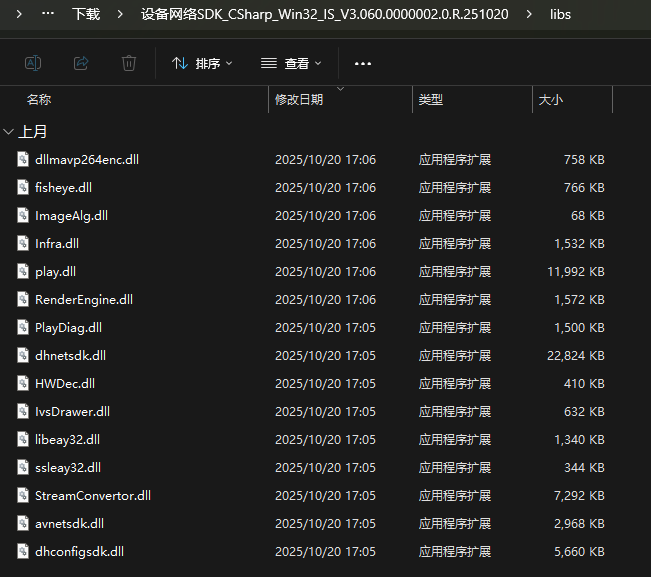Click the Rename icon in toolbar
651x577 pixels.
[x=33, y=63]
